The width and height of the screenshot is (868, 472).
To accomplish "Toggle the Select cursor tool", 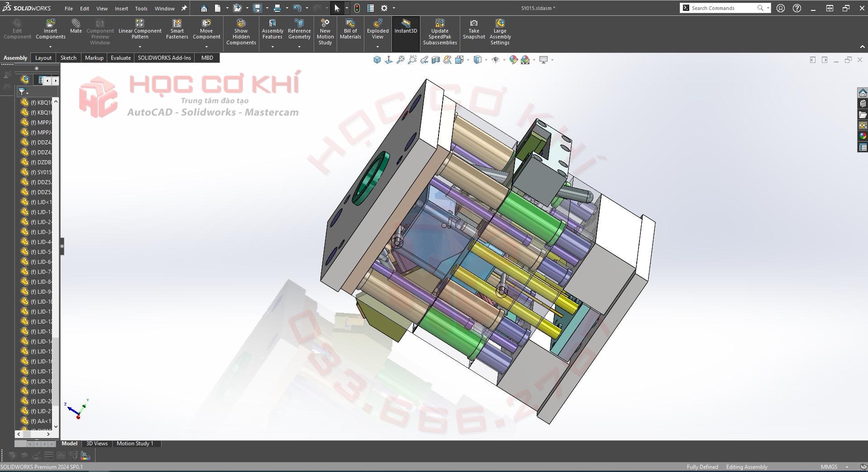I will coord(337,8).
